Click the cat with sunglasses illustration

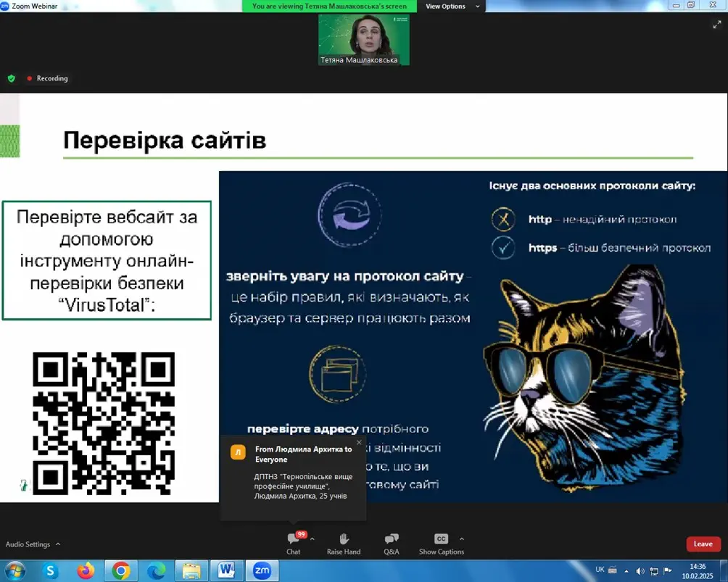click(x=585, y=378)
